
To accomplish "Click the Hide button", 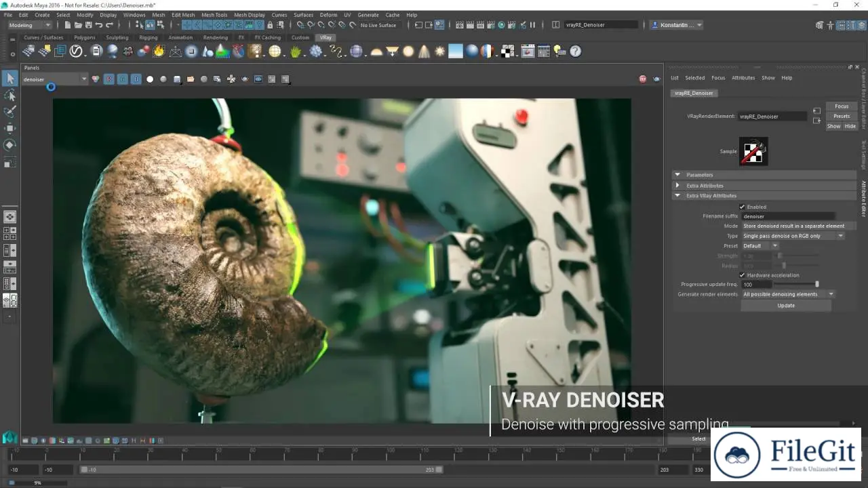I will [850, 126].
